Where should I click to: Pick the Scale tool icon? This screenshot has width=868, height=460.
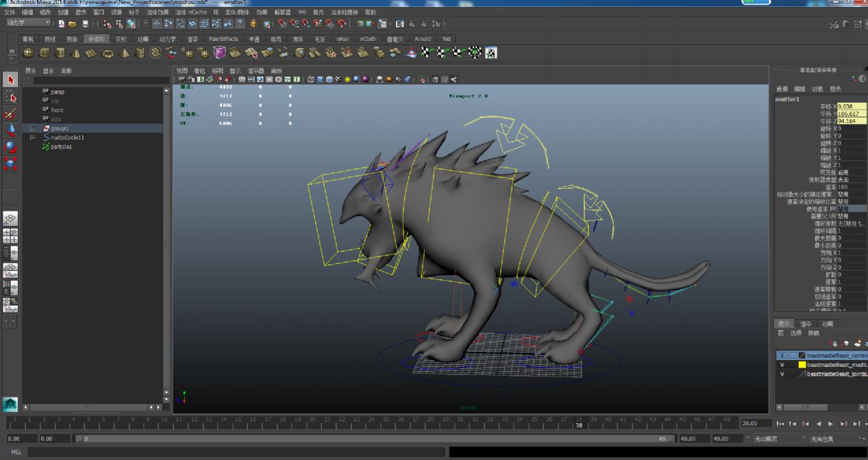click(10, 163)
